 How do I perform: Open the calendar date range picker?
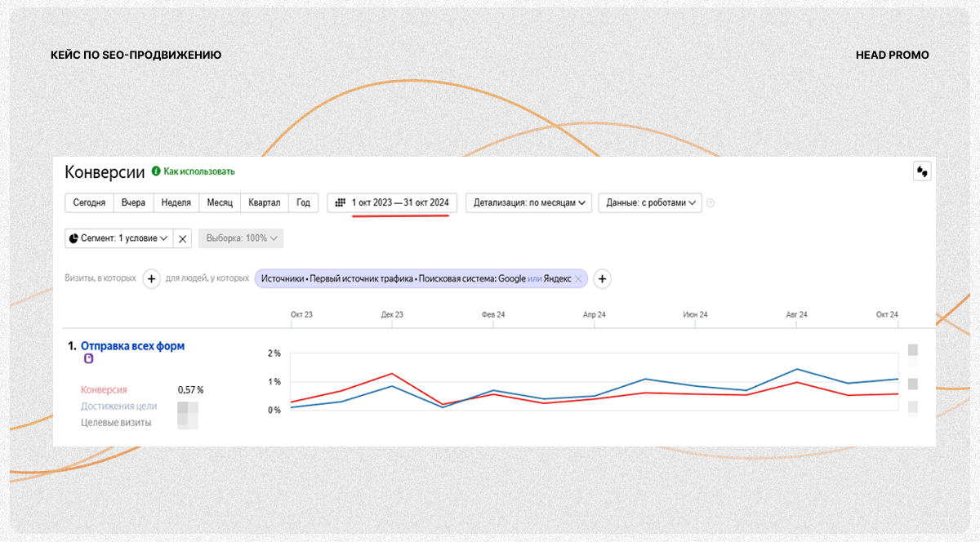tap(393, 202)
